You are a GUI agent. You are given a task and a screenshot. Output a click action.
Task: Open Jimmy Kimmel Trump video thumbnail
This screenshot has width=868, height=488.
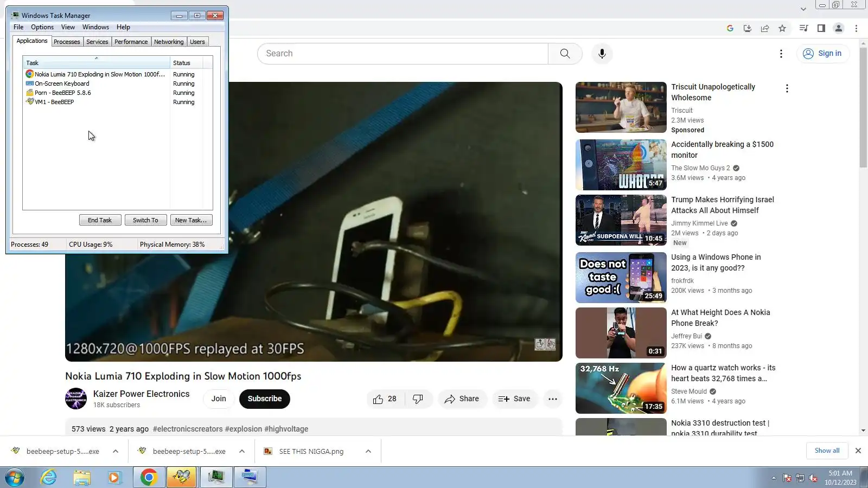(x=621, y=220)
